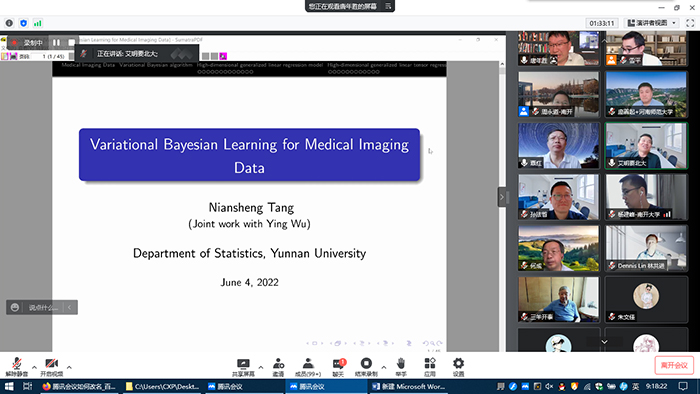Open the speaker view layout dropdown
Viewport: 700px width, 394px height.
(x=652, y=23)
